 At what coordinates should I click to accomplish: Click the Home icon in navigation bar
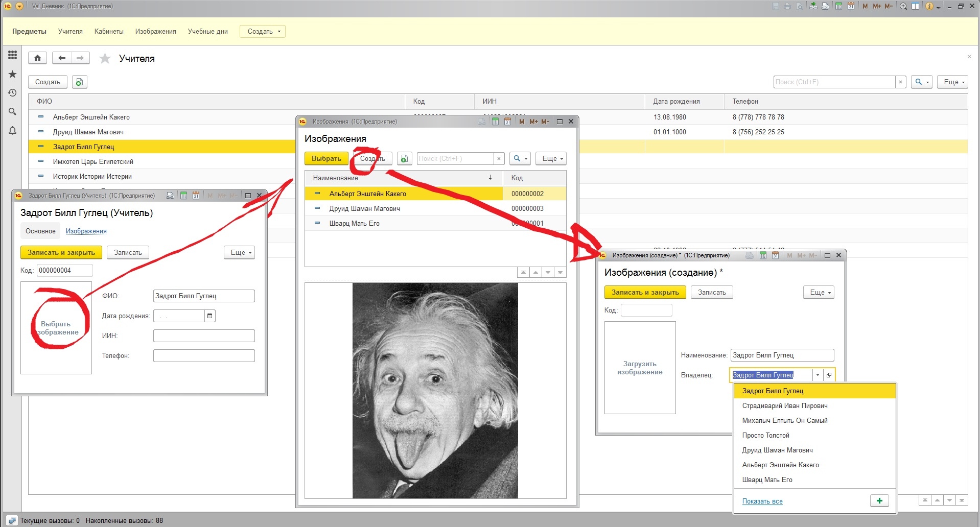coord(37,58)
